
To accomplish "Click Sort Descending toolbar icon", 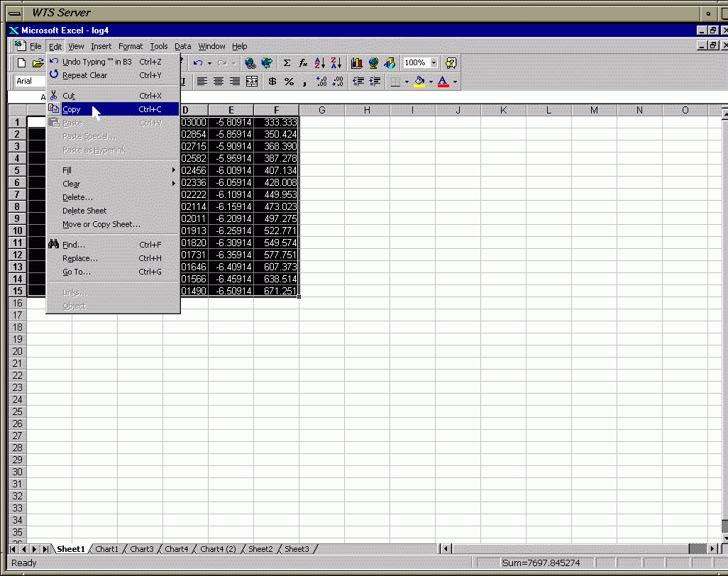I will point(336,63).
